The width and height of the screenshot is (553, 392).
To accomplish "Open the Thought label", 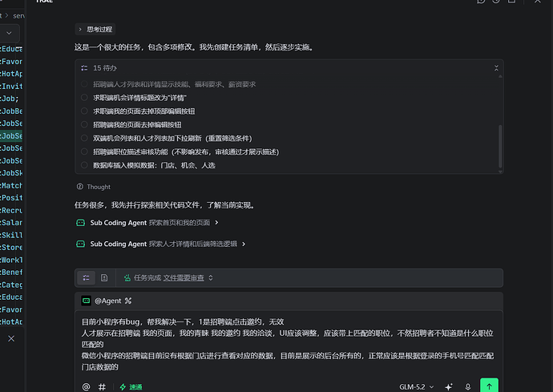I will (99, 187).
